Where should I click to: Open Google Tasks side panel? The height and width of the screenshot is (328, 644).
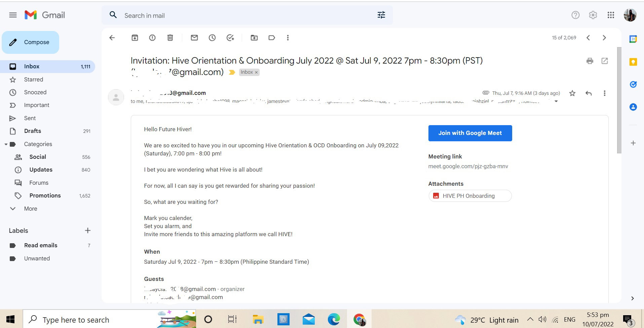pos(633,84)
